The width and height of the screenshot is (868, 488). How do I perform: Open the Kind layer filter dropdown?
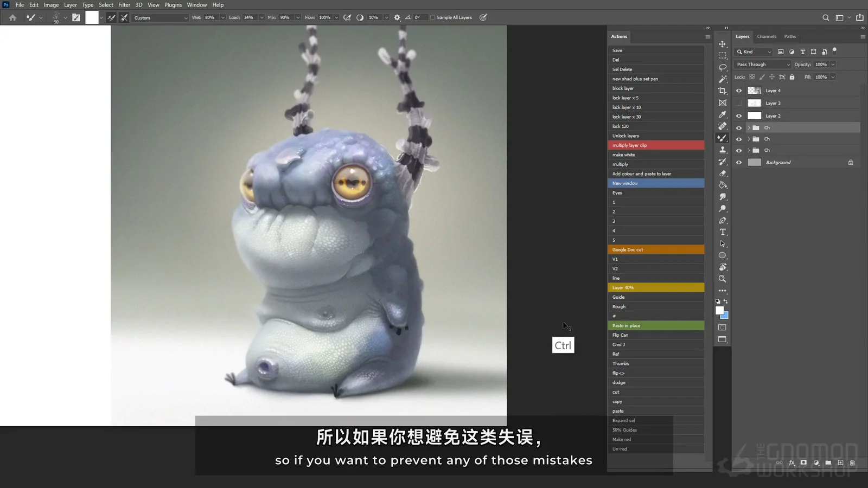[754, 52]
